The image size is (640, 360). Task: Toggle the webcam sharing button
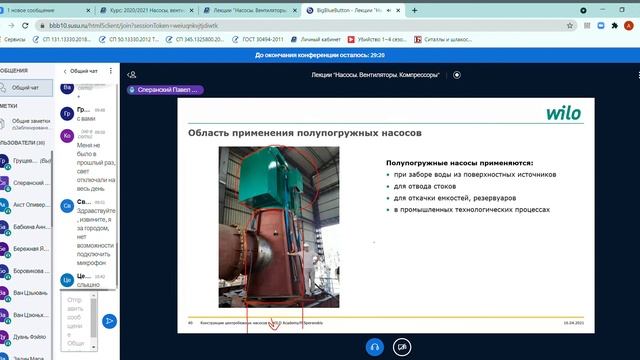tap(402, 347)
